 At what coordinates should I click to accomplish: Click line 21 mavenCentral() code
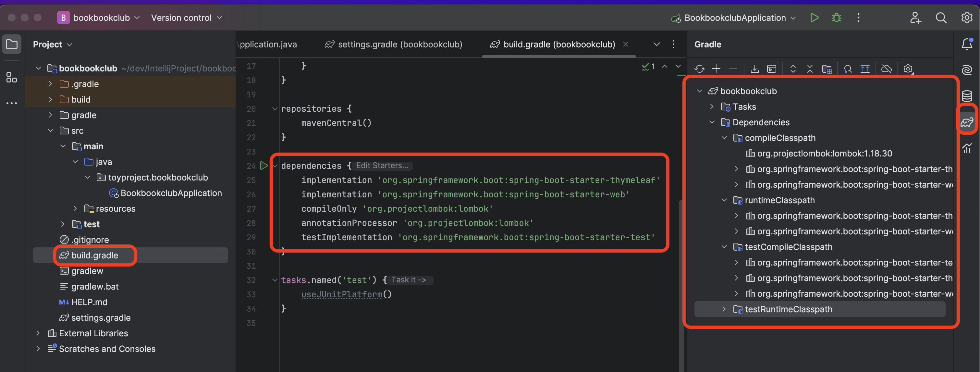click(x=336, y=123)
